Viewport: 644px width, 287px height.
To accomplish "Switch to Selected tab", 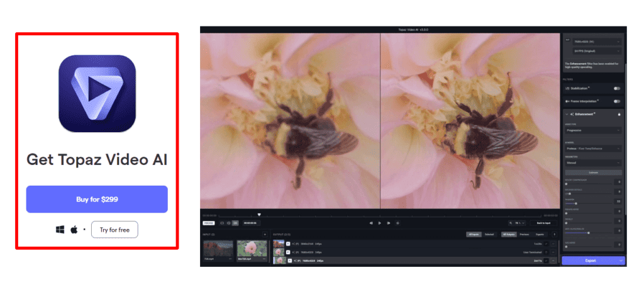I will [489, 234].
